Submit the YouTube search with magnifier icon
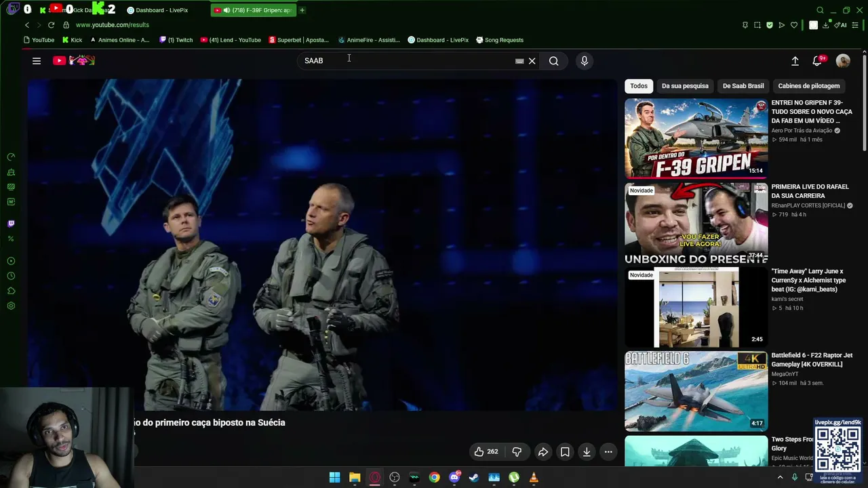 pos(554,61)
